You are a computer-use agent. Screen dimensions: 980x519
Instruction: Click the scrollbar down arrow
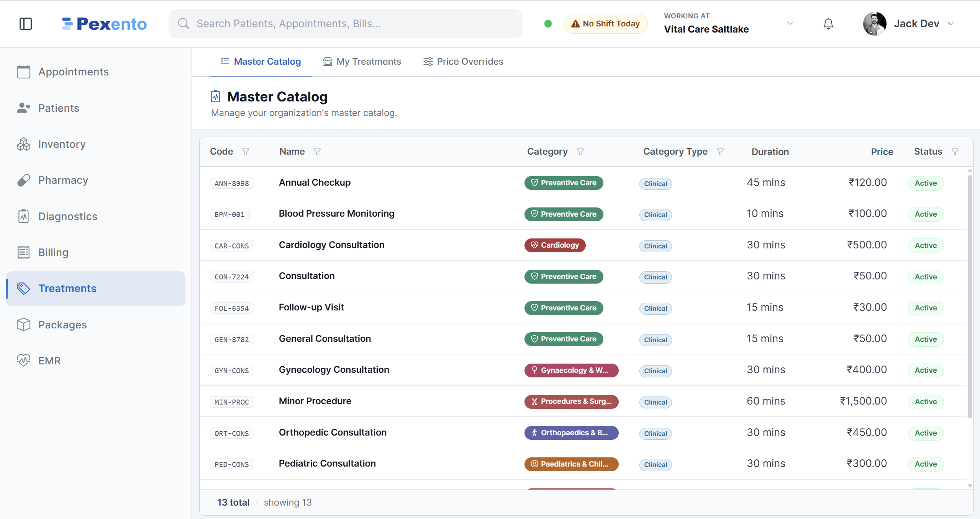pos(970,486)
